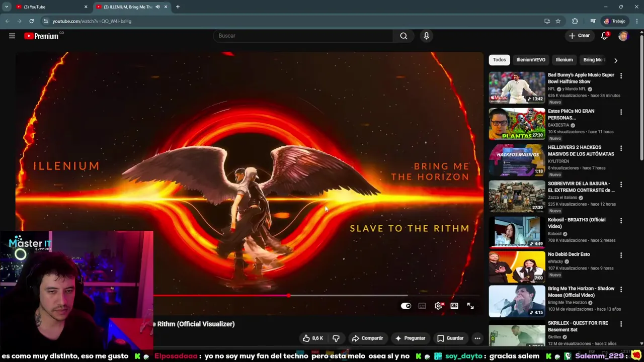
Task: Open Chrome tab search dropdown
Action: [x=7, y=7]
